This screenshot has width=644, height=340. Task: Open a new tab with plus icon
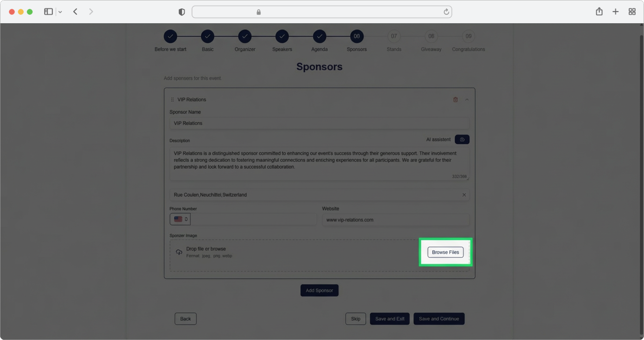615,12
